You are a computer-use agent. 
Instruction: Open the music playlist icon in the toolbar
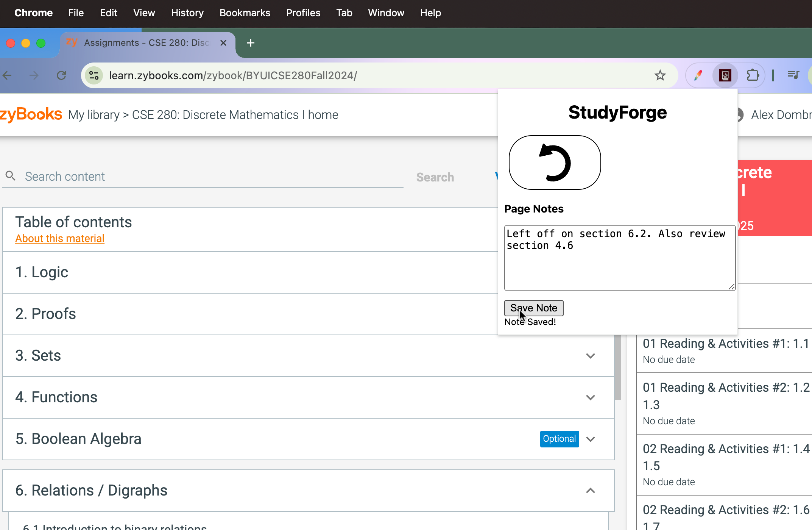coord(794,75)
